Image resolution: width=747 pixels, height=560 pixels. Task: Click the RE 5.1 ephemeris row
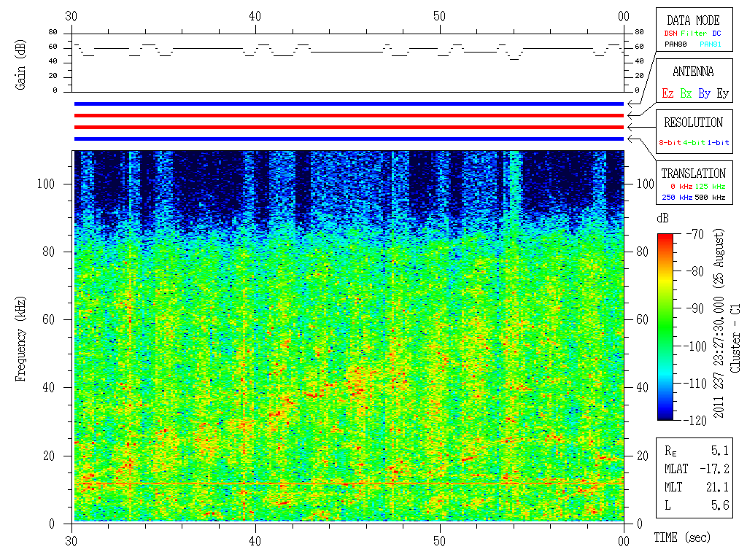pos(696,451)
